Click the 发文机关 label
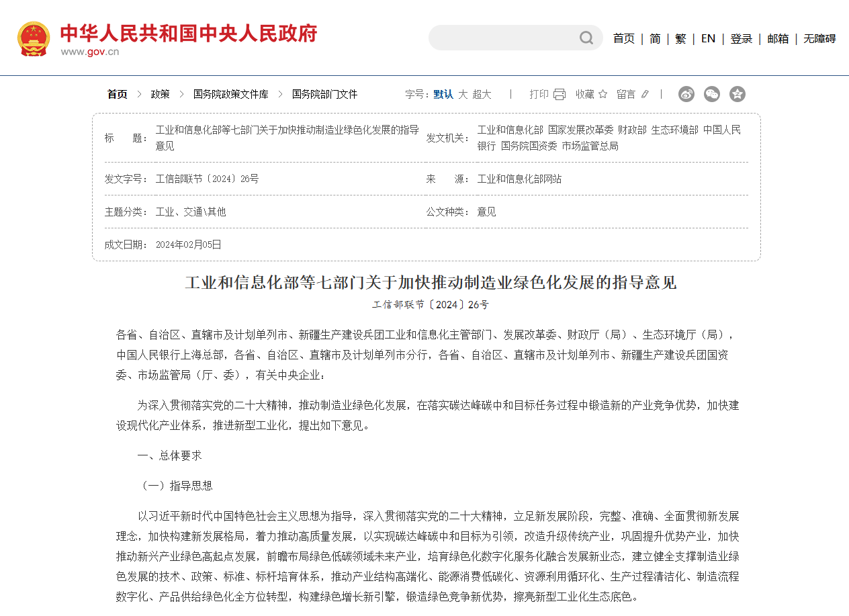 tap(448, 138)
